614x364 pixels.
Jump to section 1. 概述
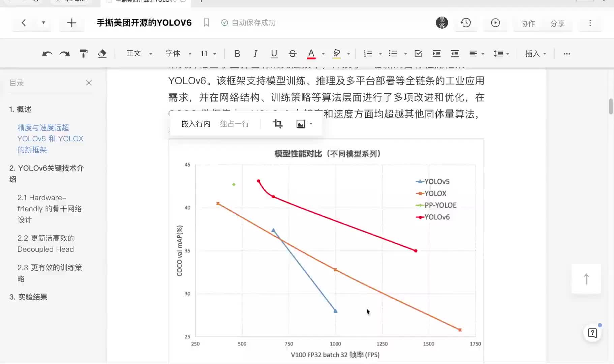20,109
